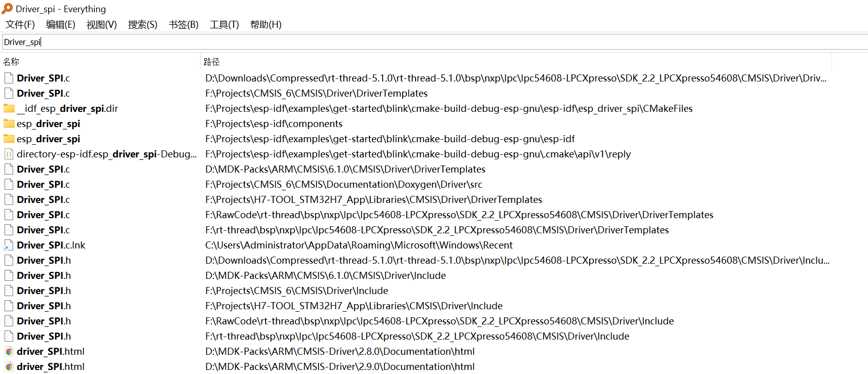Select file icon of Driver_SPI.c in F:\rt-thread\bsp DriverTemplates
This screenshot has height=374, width=868.
(x=9, y=230)
